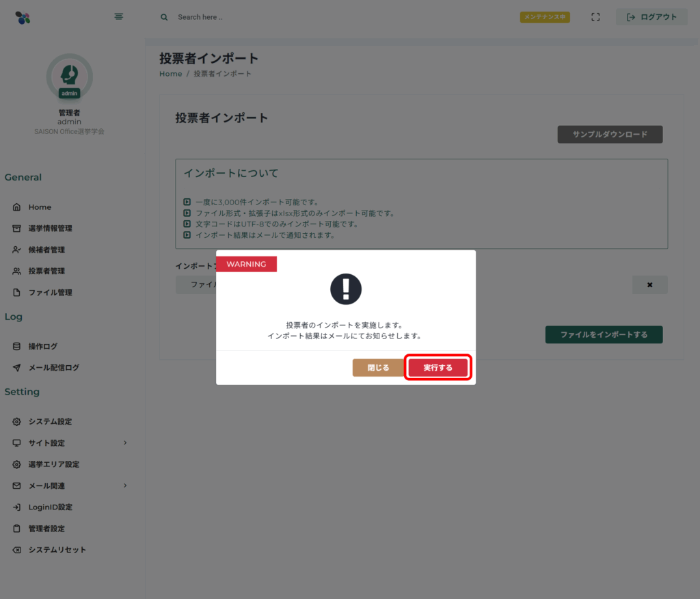Click the ログアウト button
The image size is (700, 599).
(651, 17)
